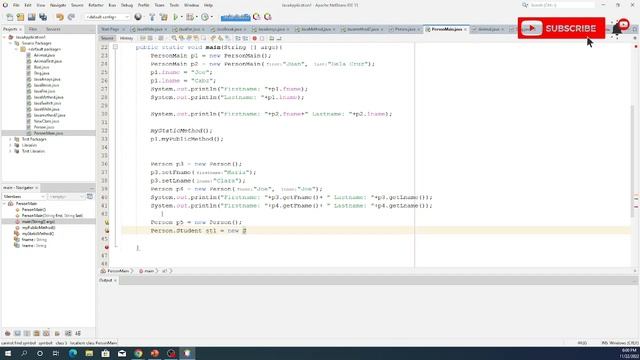
Task: Select PersonMain() constructor in Navigator
Action: click(x=34, y=209)
